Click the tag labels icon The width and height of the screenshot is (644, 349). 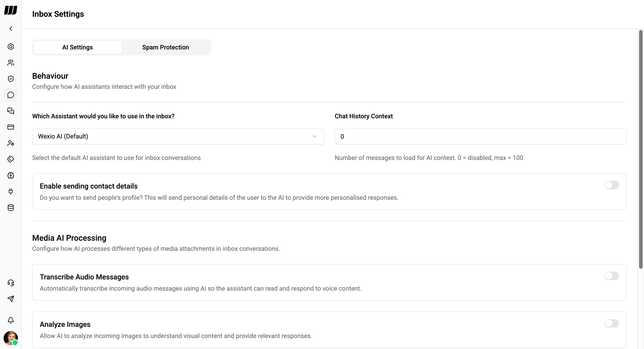(x=11, y=159)
